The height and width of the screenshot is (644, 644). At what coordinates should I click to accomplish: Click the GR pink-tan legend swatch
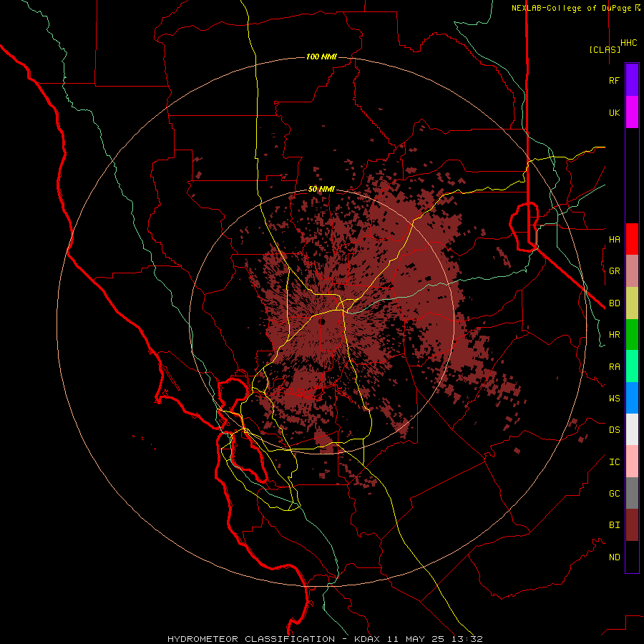[x=632, y=270]
